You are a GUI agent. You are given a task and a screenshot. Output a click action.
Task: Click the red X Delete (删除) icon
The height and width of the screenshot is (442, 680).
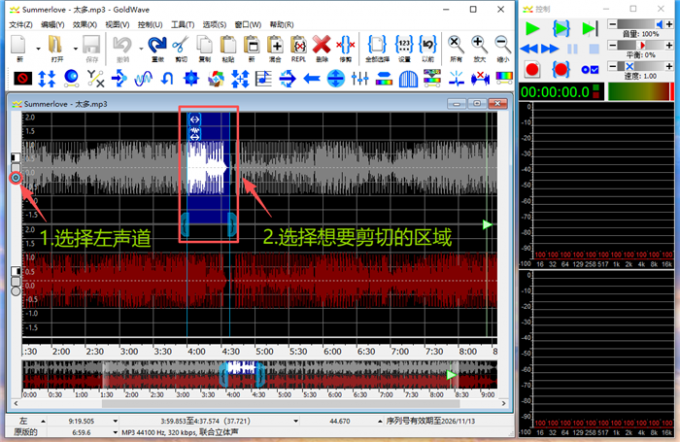(x=321, y=44)
